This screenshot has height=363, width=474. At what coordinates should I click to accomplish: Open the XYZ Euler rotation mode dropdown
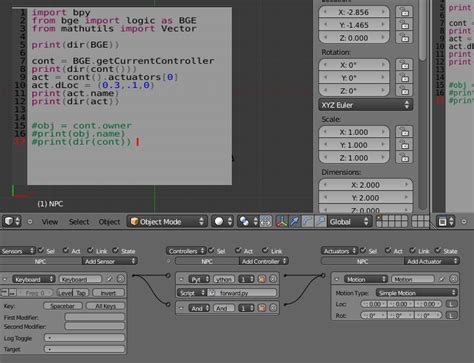click(366, 105)
